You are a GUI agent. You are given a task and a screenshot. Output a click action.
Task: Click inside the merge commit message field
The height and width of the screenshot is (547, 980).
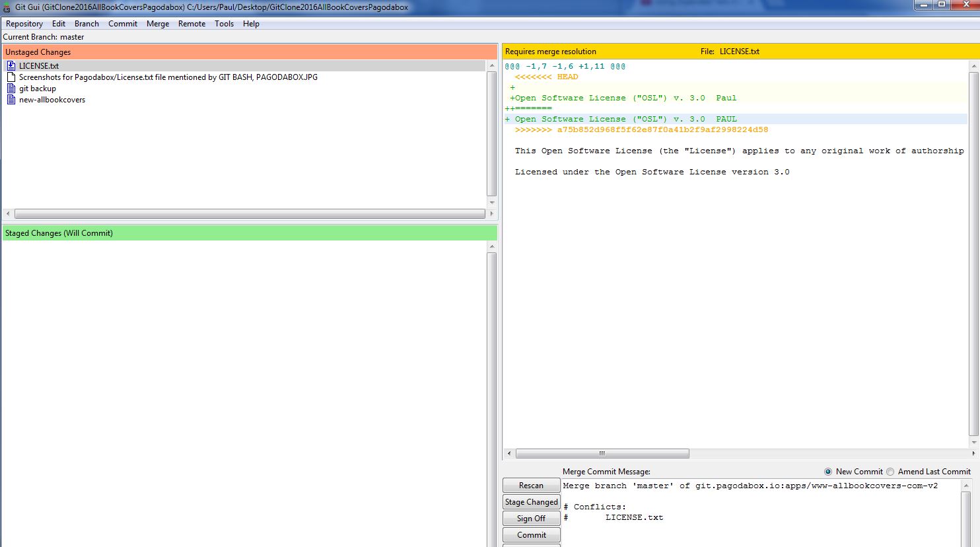coord(760,513)
